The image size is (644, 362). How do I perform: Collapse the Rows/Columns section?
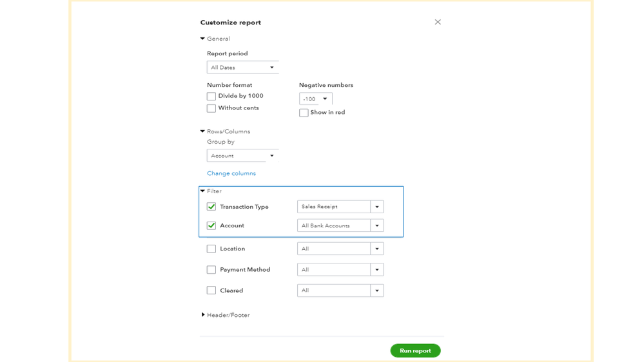click(203, 131)
